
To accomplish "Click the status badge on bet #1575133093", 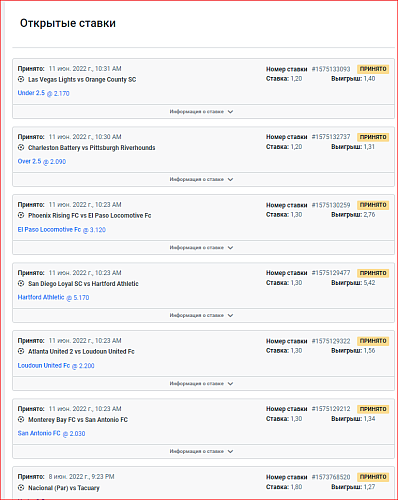I will click(x=373, y=69).
